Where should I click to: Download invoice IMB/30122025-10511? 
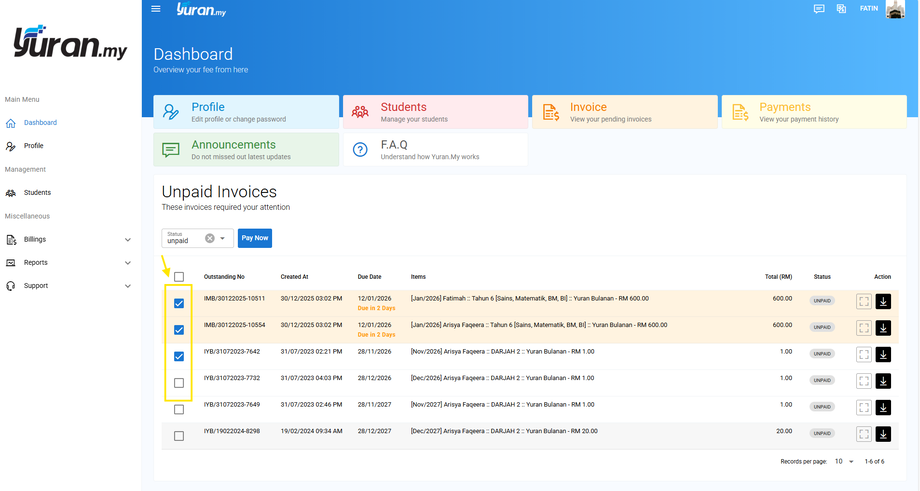click(883, 302)
